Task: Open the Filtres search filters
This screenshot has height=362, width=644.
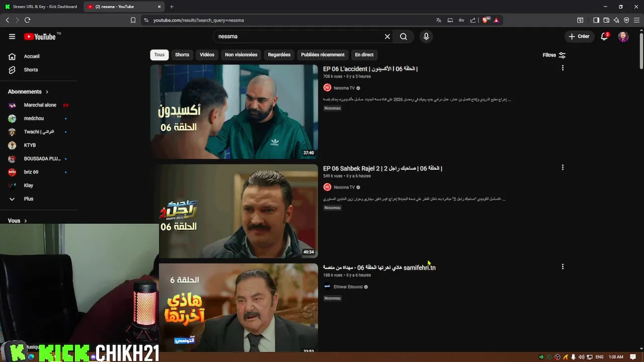Action: [554, 55]
